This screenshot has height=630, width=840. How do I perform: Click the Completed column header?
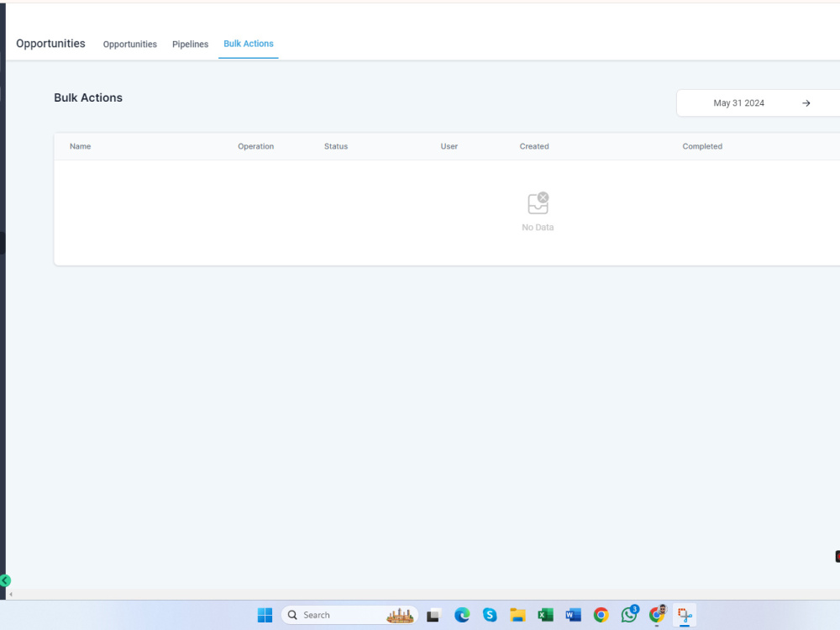tap(702, 146)
